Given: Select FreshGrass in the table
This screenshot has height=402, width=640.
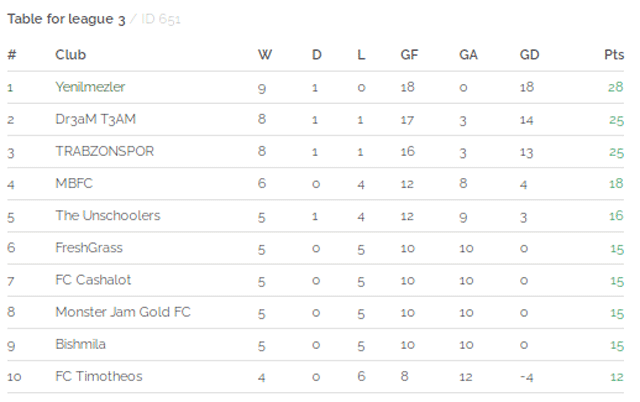Looking at the screenshot, I should (89, 248).
